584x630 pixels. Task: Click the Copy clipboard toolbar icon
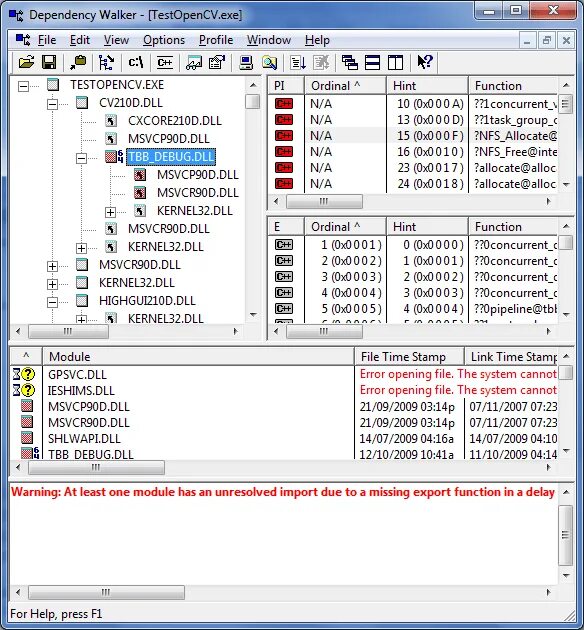[x=78, y=63]
